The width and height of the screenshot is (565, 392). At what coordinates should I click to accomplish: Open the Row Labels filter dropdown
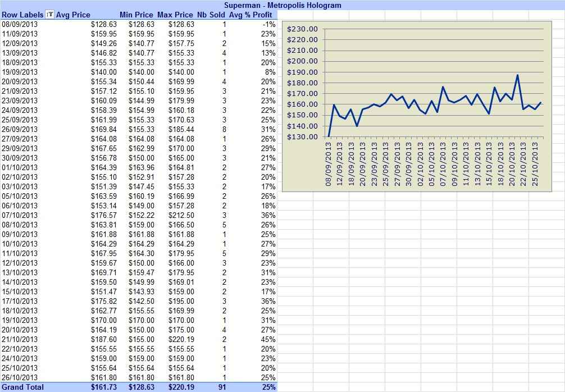click(50, 15)
